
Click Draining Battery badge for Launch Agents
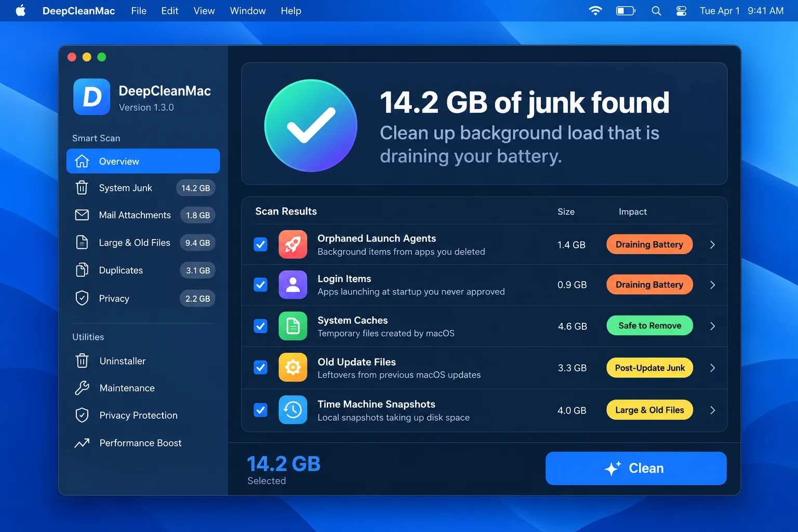(x=649, y=244)
